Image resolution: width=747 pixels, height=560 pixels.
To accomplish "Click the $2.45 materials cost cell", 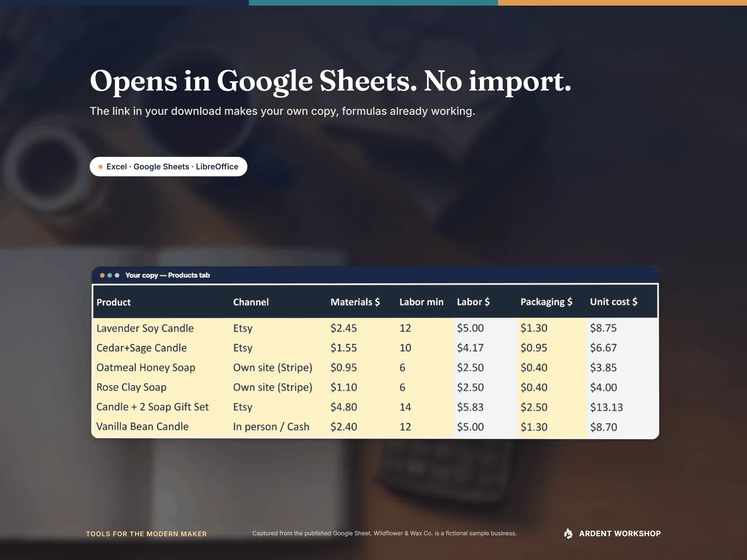I will [344, 328].
